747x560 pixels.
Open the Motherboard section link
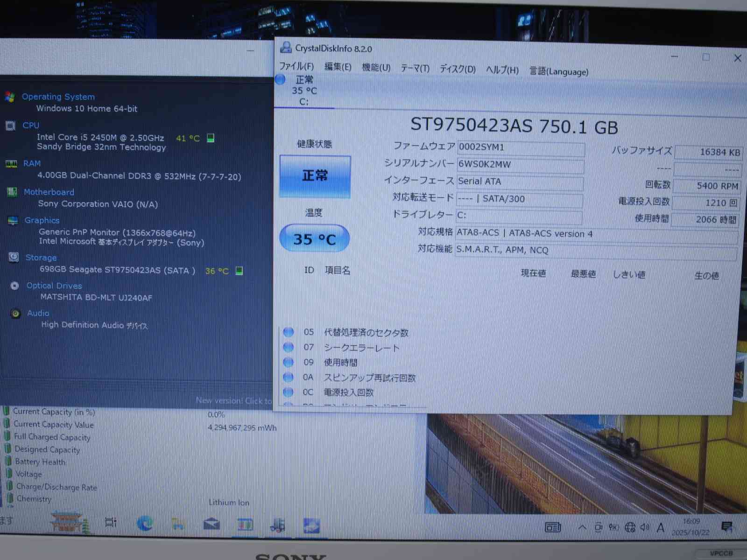pos(49,192)
